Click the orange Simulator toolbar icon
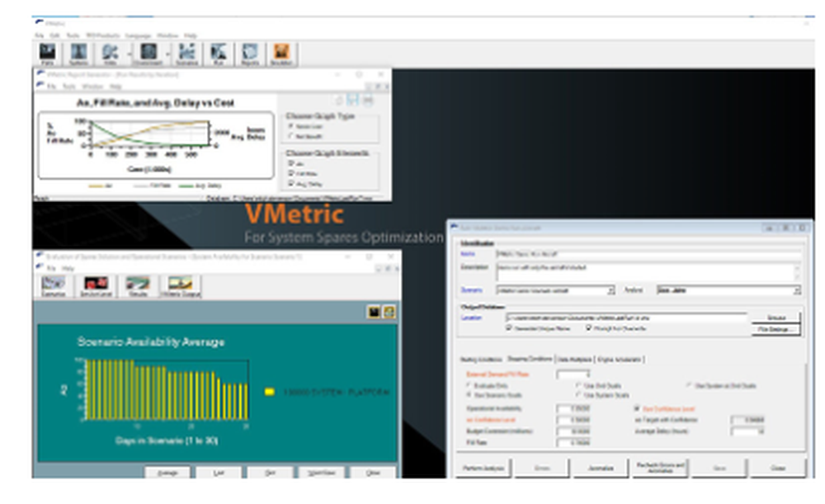Viewport: 825px width, 504px height. (x=281, y=54)
